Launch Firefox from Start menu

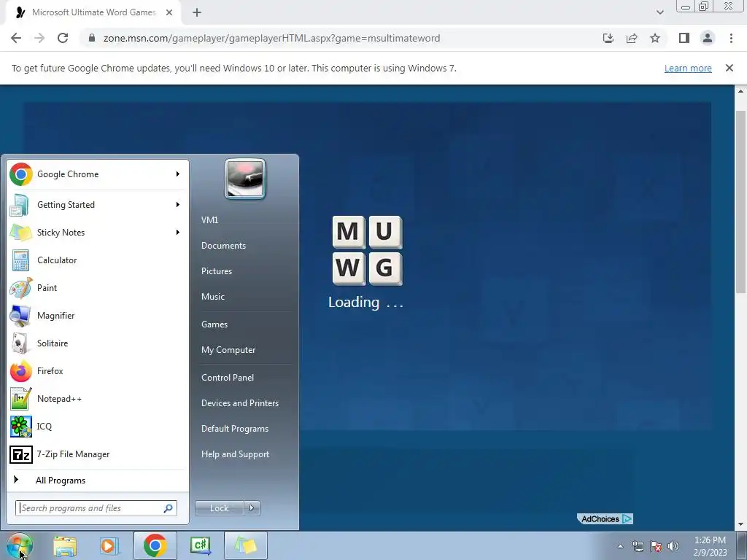(98, 371)
